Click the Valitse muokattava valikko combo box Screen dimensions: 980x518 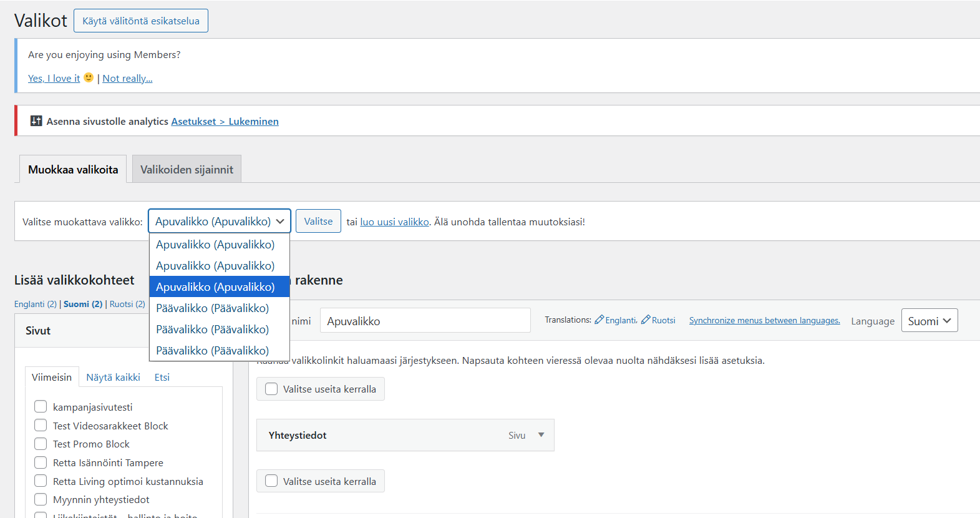coord(219,222)
